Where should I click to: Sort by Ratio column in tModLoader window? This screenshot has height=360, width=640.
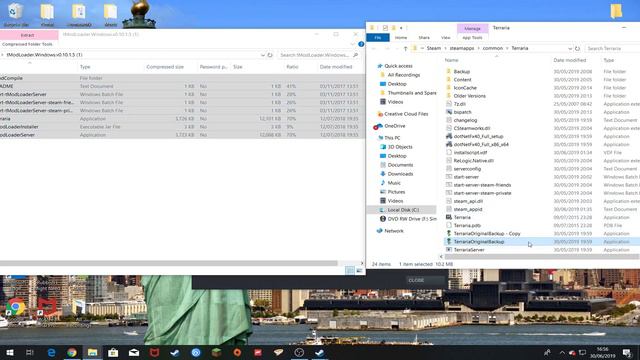click(292, 67)
